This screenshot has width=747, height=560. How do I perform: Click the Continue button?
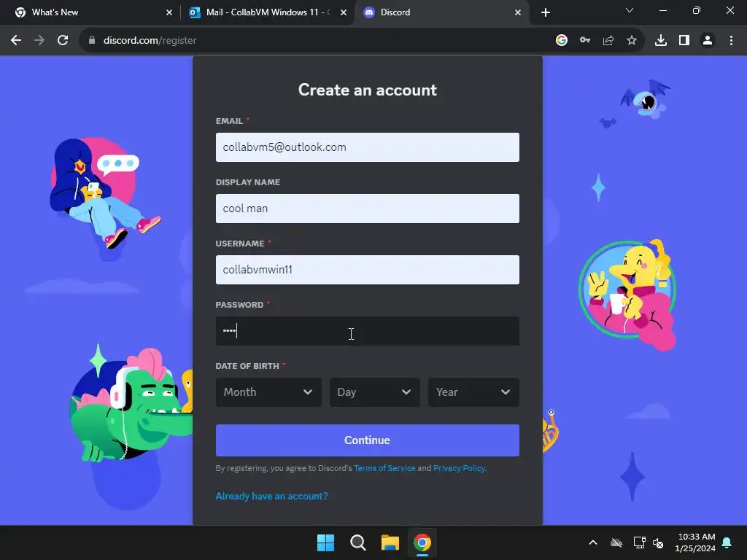click(x=368, y=440)
